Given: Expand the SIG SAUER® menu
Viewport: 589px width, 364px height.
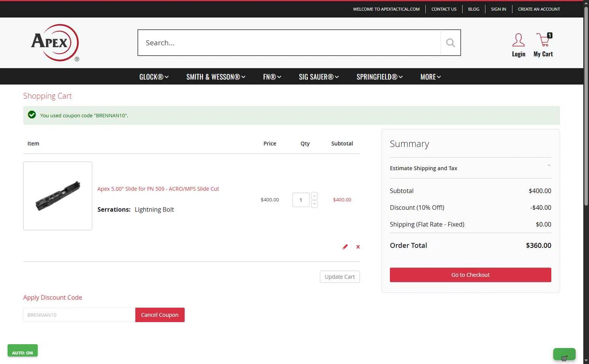Looking at the screenshot, I should tap(319, 77).
